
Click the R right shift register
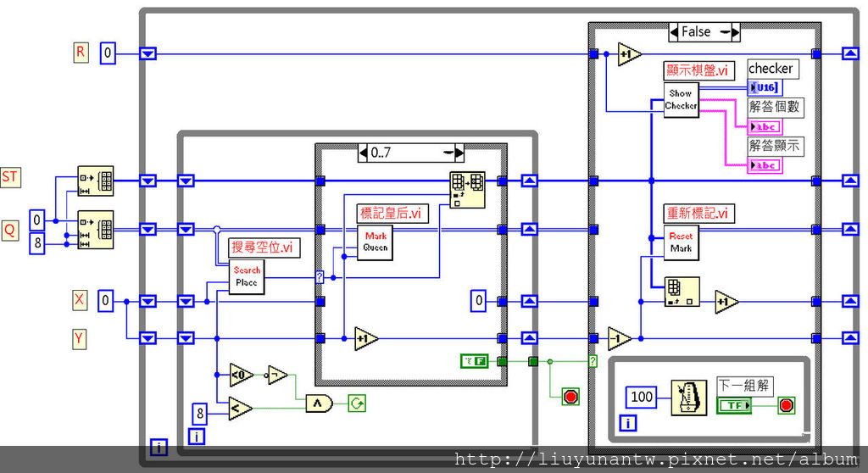(x=850, y=53)
